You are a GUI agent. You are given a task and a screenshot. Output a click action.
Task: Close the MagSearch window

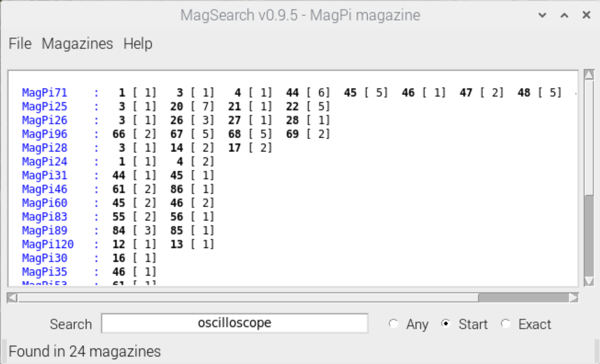tap(586, 15)
